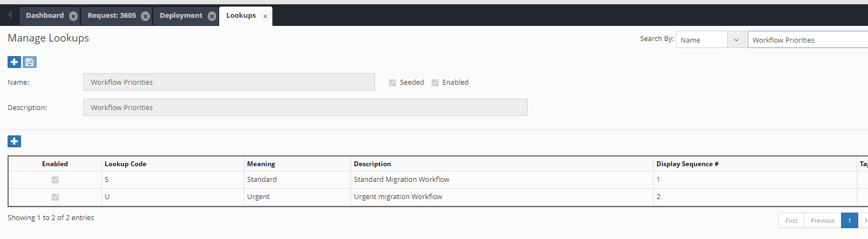Switch to the Deployment tab
The height and width of the screenshot is (239, 868).
pyautogui.click(x=181, y=16)
